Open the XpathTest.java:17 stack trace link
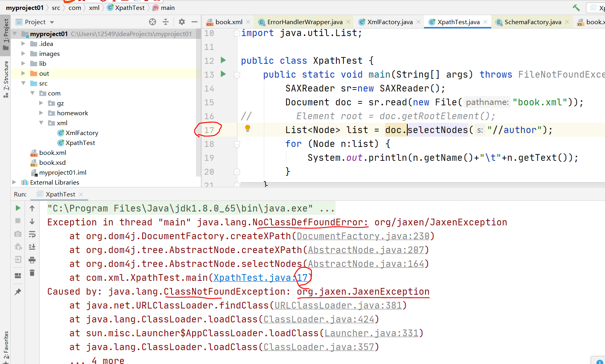 pyautogui.click(x=260, y=278)
